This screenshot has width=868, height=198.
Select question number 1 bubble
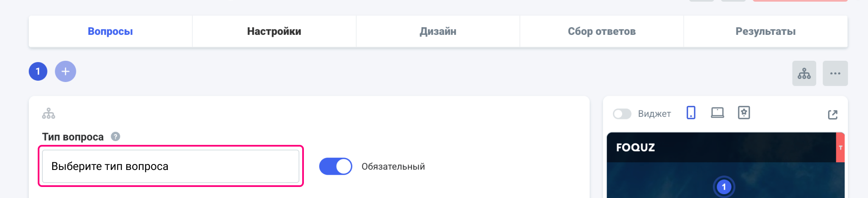point(38,71)
